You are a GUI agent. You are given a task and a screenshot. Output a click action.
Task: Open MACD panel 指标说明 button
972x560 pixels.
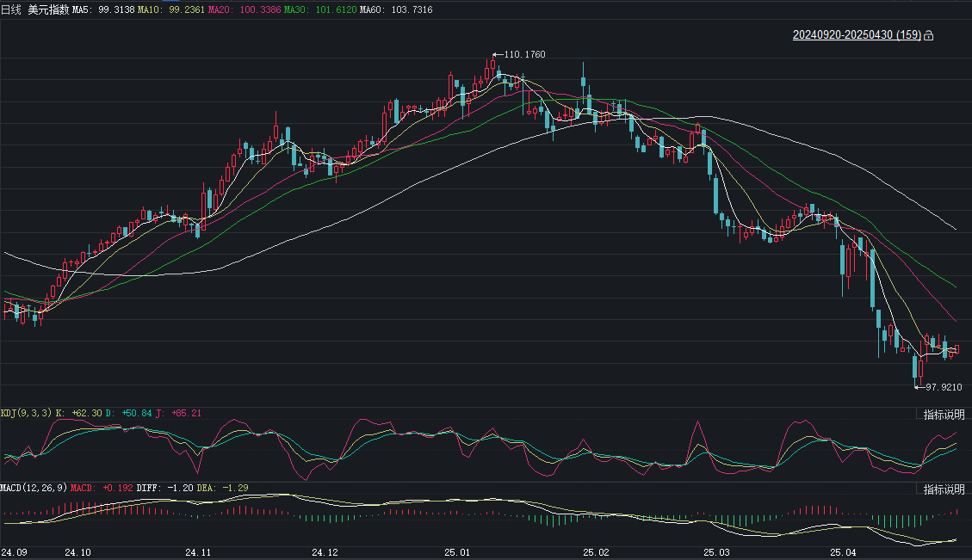coord(944,489)
